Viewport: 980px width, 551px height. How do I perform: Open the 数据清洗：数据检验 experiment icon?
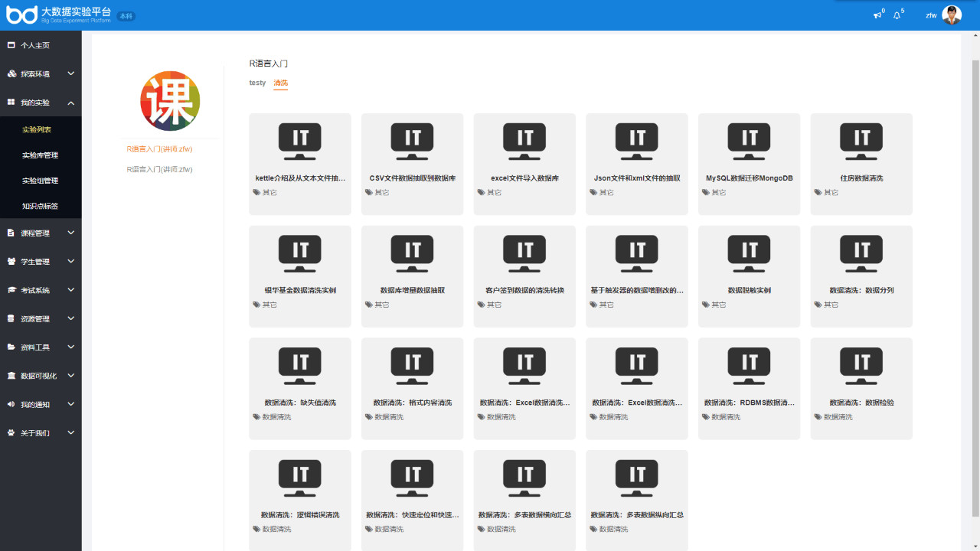(861, 366)
